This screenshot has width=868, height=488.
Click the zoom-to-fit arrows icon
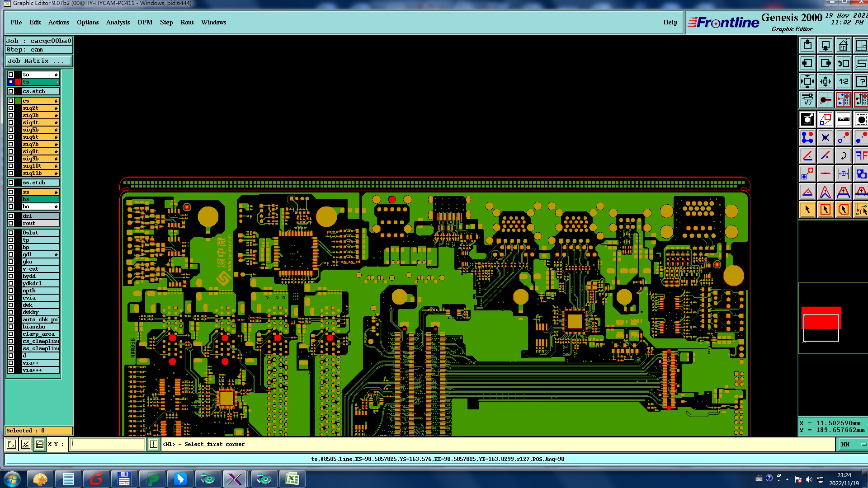pos(807,81)
